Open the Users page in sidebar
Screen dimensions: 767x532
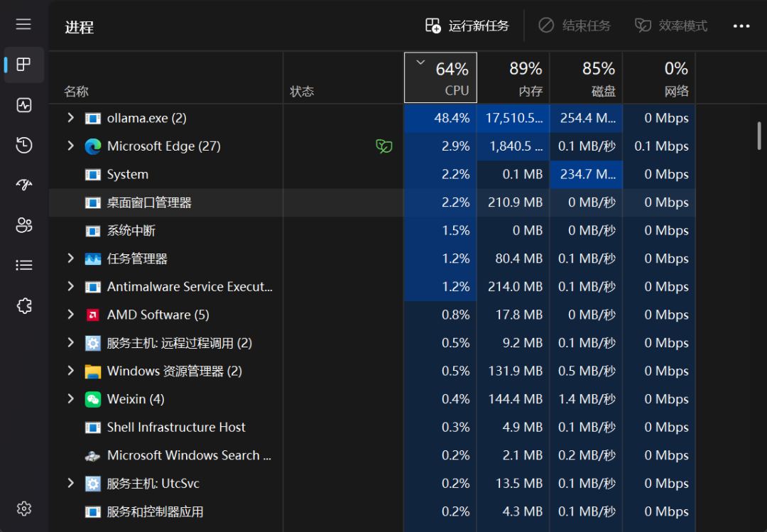pos(24,225)
